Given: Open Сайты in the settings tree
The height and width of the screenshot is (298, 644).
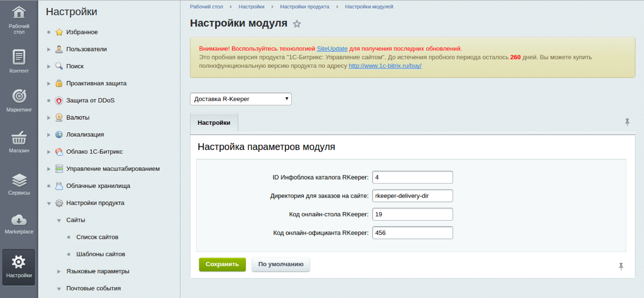Looking at the screenshot, I should coord(76,220).
